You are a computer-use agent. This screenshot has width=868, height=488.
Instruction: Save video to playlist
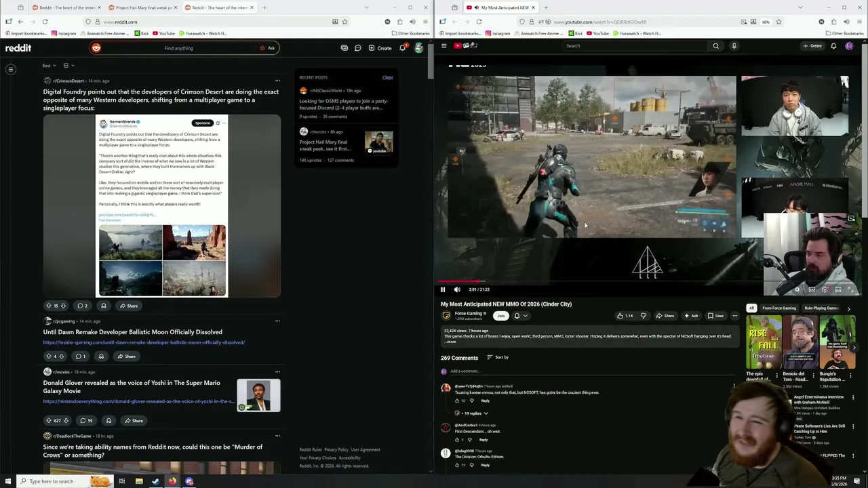715,316
